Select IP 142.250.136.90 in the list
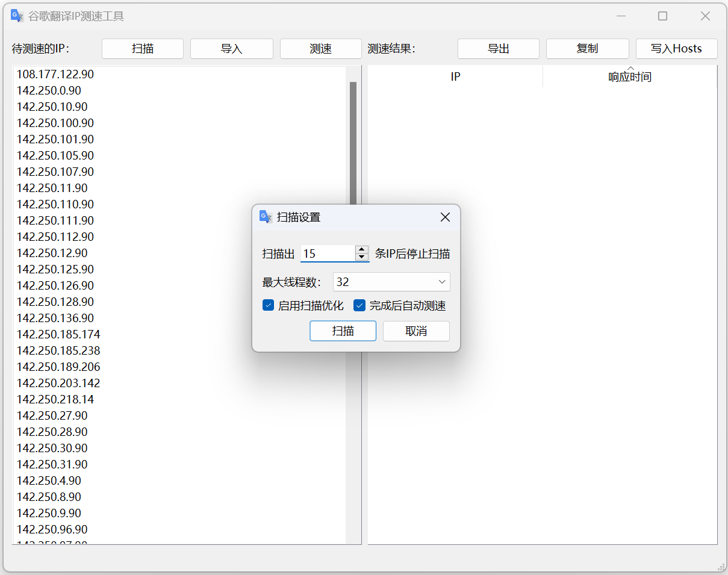Image resolution: width=728 pixels, height=575 pixels. pyautogui.click(x=55, y=318)
